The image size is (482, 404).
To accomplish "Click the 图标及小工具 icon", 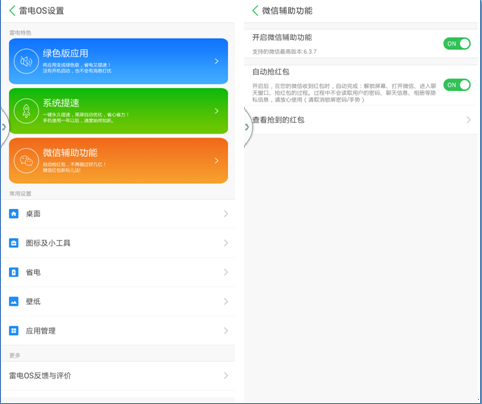I will [14, 243].
